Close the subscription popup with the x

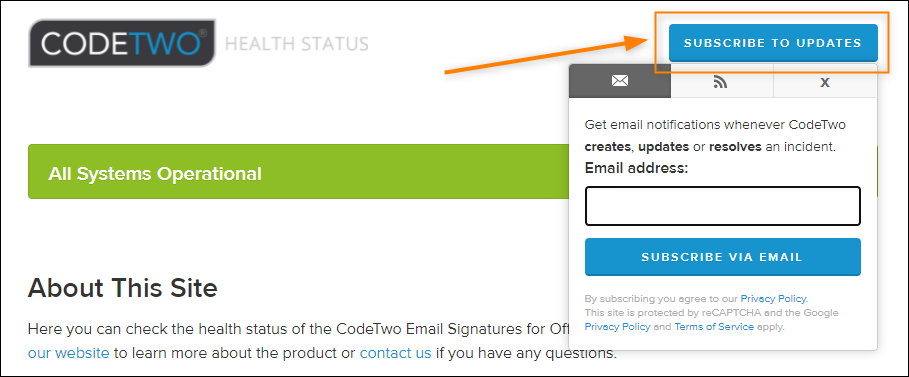pos(825,82)
